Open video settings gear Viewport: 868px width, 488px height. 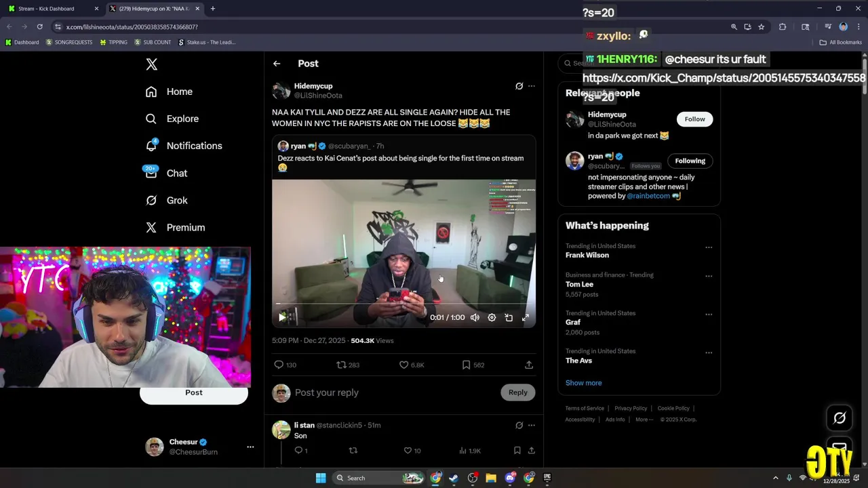(x=492, y=317)
